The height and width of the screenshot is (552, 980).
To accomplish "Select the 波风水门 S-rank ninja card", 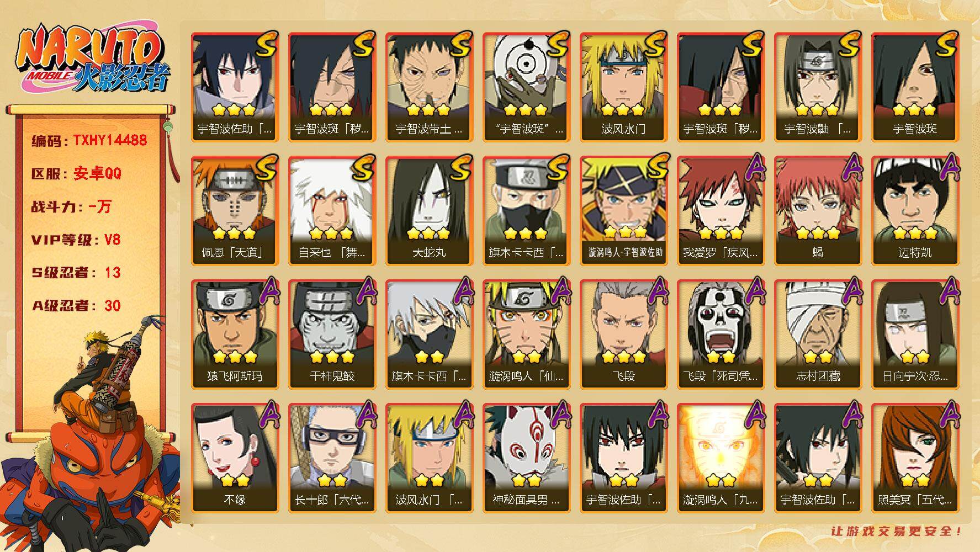I will pyautogui.click(x=623, y=87).
